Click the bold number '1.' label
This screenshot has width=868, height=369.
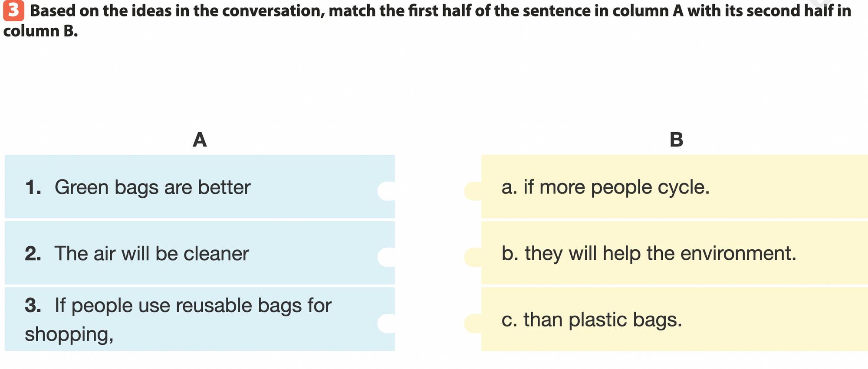click(33, 187)
